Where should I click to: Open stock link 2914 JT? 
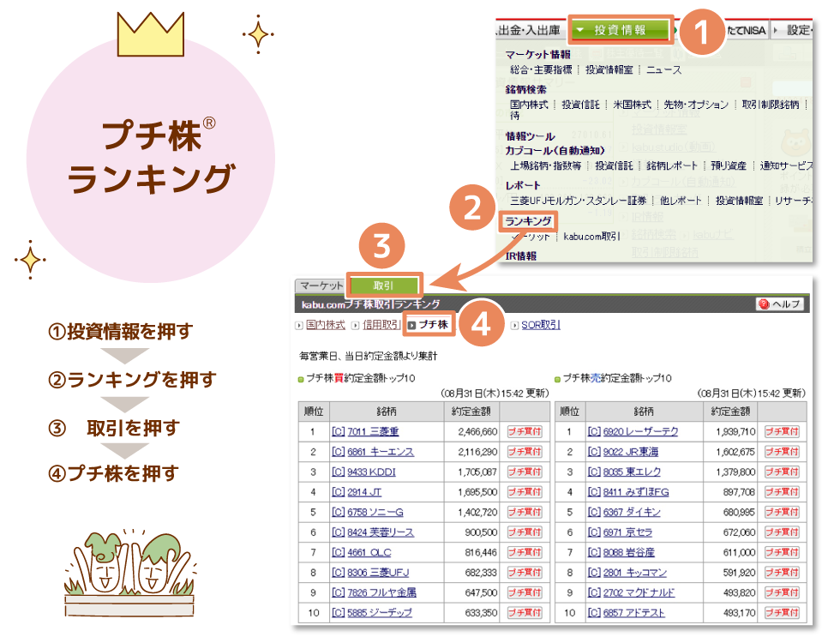point(364,492)
